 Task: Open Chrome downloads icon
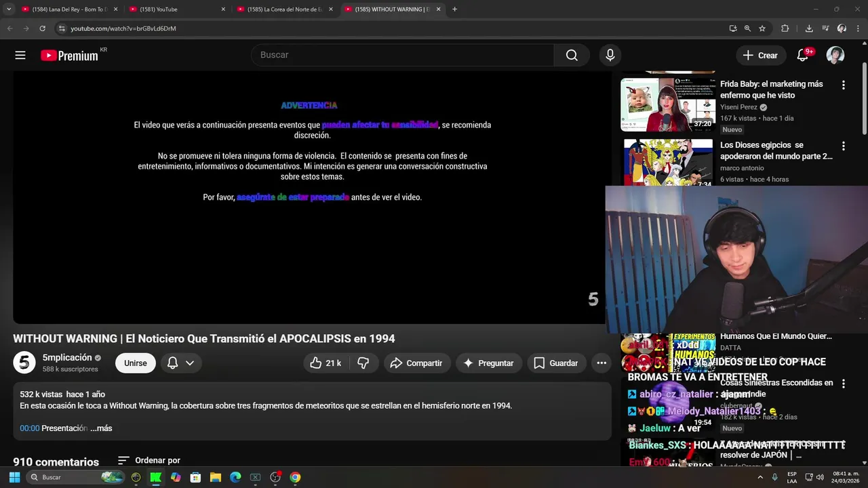pos(809,28)
